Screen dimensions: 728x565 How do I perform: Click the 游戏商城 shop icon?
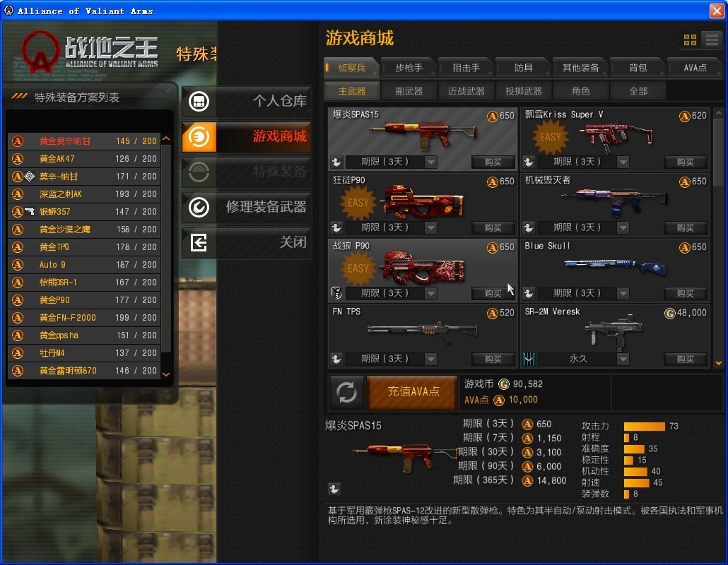point(199,137)
